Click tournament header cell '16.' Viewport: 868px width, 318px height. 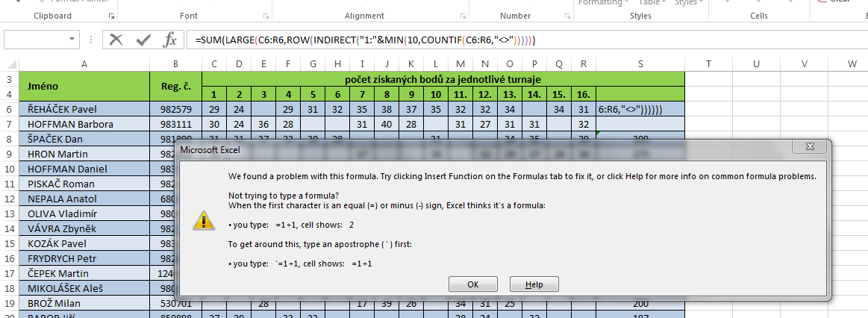(x=584, y=93)
